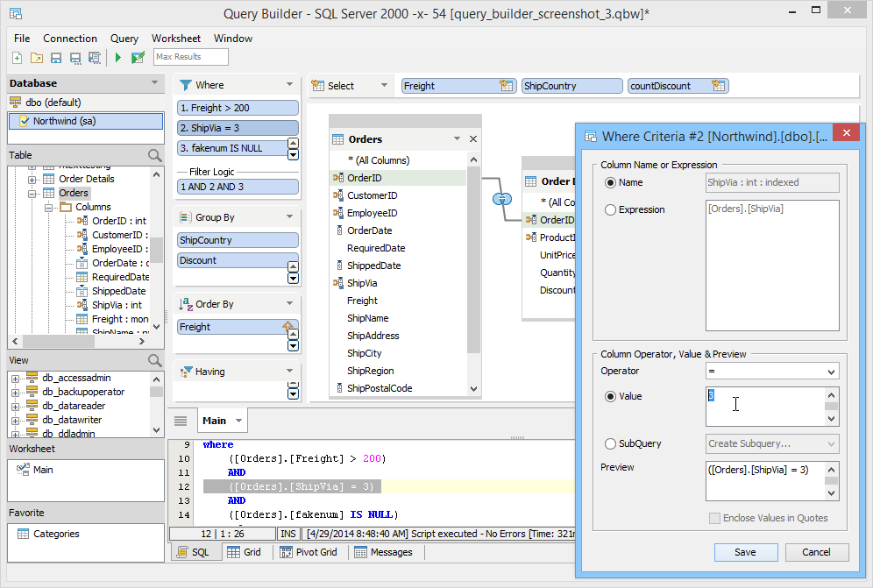Image resolution: width=873 pixels, height=588 pixels.
Task: Open the File menu
Action: 22,39
